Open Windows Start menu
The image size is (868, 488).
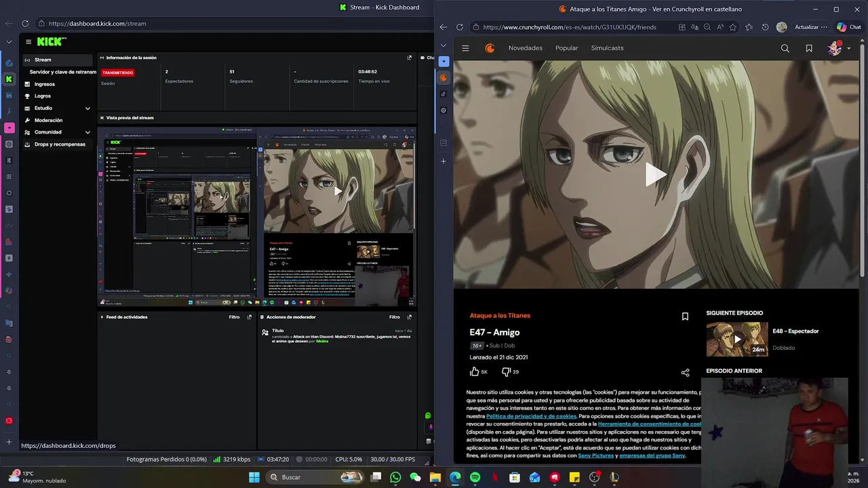(x=254, y=477)
